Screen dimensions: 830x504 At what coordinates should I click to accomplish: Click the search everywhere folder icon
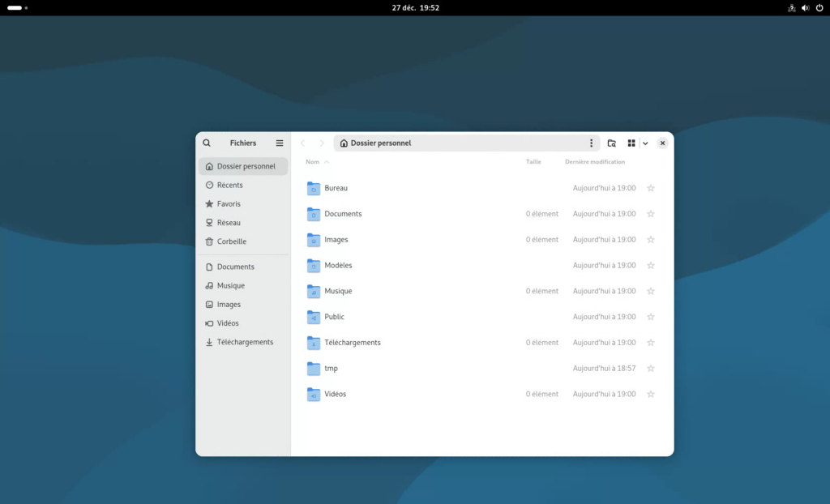(612, 143)
